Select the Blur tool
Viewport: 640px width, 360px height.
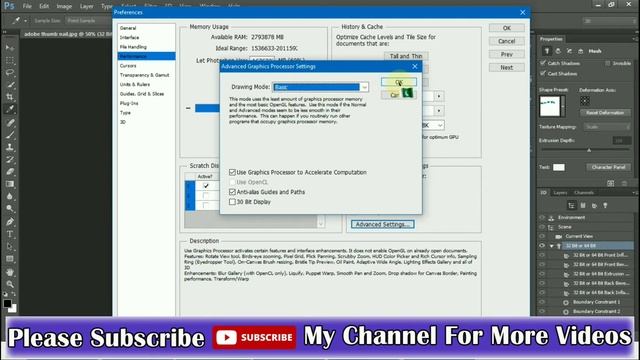coord(10,196)
